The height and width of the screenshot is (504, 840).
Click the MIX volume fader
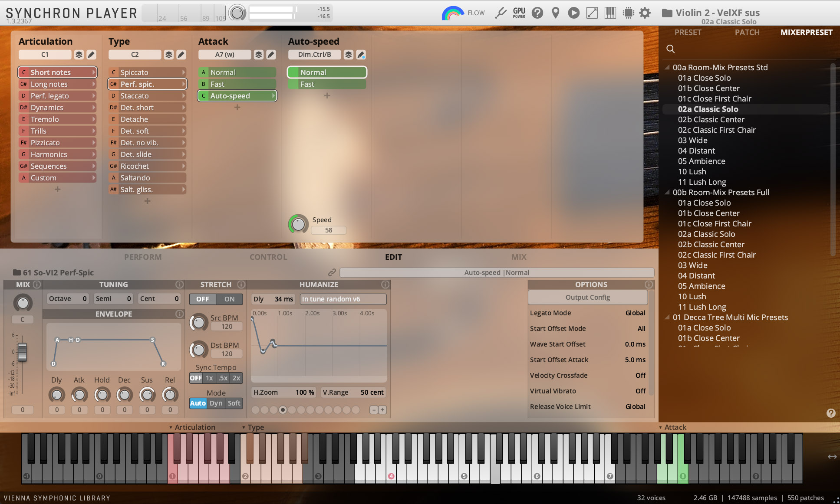click(22, 352)
